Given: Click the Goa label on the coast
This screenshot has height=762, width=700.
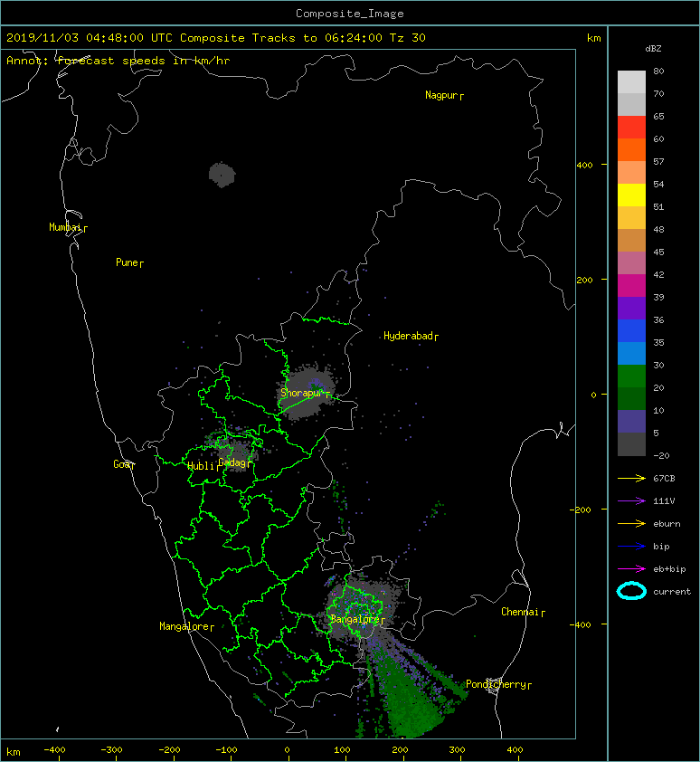Looking at the screenshot, I should 121,464.
